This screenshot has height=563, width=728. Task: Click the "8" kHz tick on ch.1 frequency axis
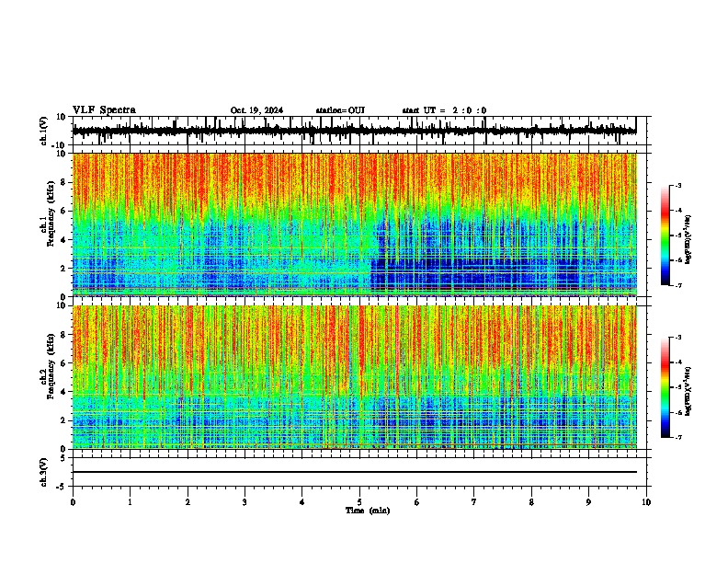pos(64,182)
